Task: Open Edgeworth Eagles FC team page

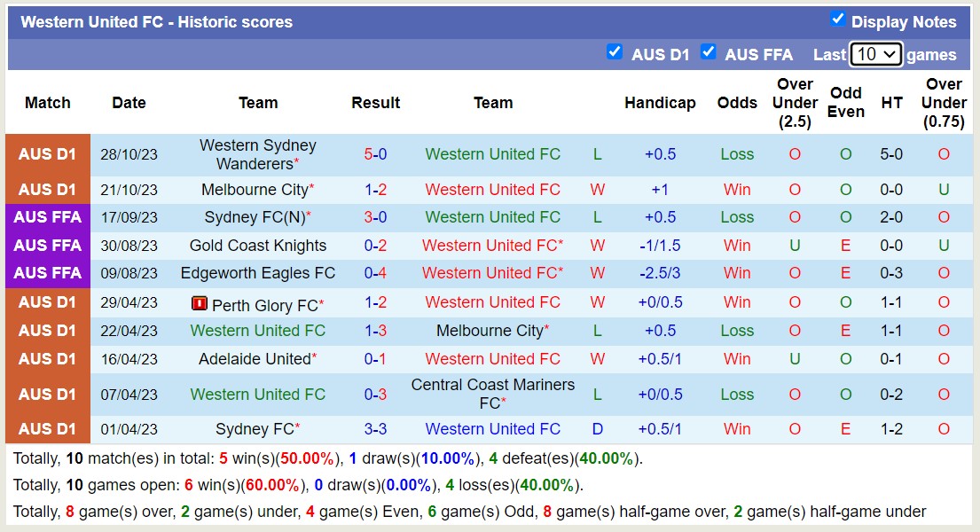Action: point(257,273)
